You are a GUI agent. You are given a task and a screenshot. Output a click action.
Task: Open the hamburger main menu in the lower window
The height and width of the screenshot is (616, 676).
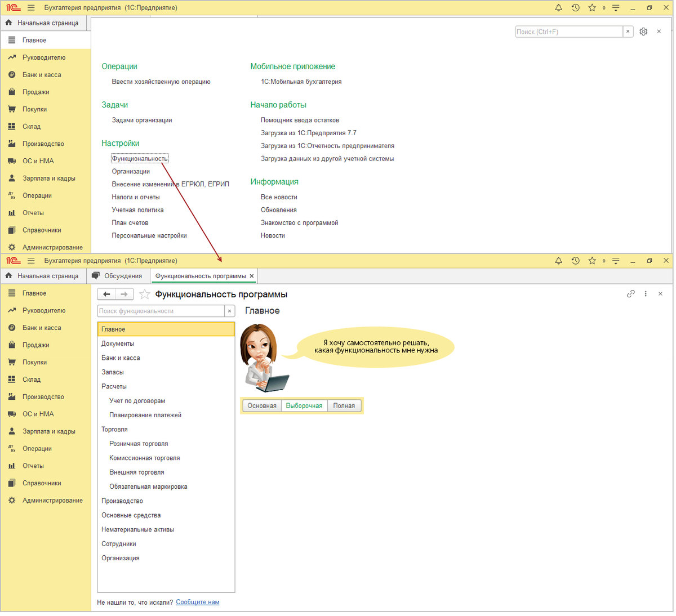click(31, 261)
